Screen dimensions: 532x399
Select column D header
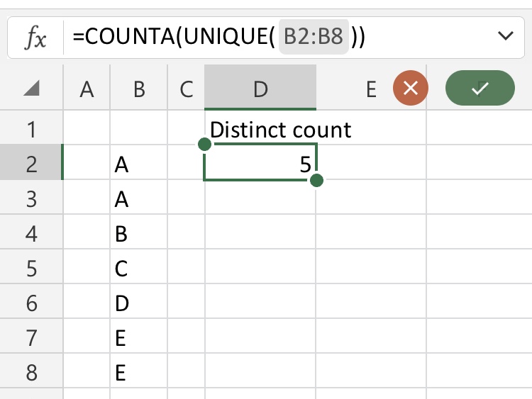click(260, 89)
